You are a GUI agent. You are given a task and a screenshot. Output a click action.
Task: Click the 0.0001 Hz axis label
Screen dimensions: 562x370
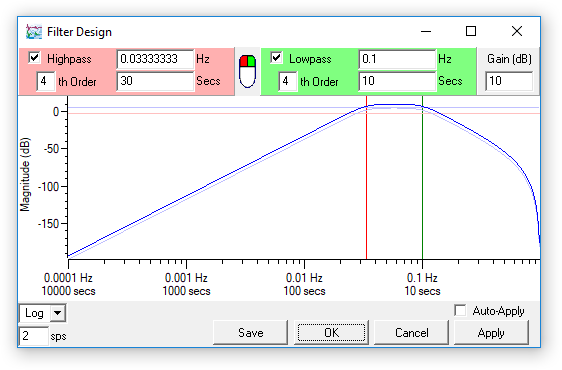click(x=68, y=278)
